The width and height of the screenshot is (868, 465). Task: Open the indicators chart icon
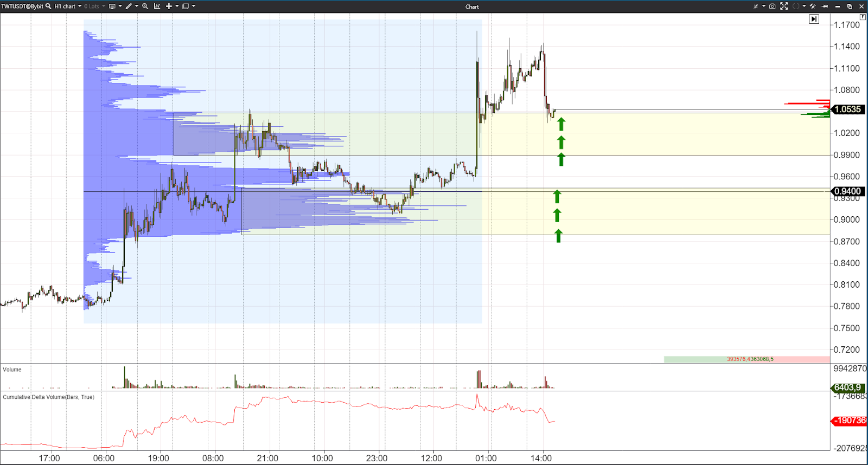157,7
